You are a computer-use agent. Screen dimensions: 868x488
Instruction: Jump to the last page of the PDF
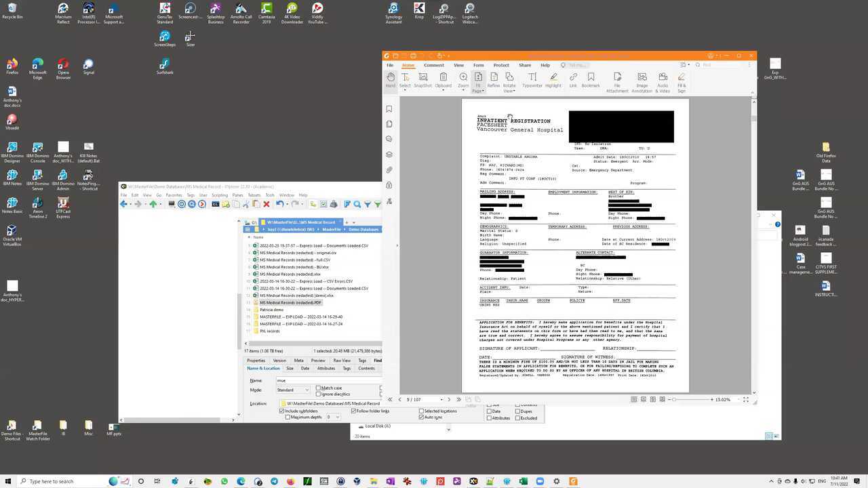[458, 400]
